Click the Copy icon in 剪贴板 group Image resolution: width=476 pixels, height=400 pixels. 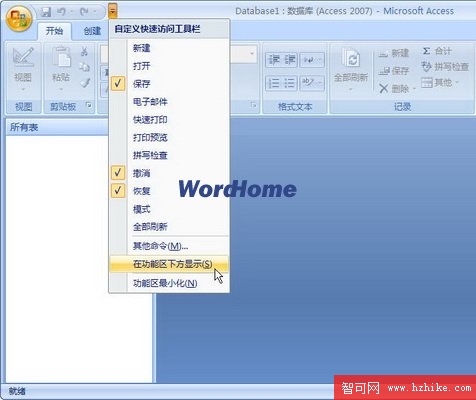click(x=84, y=67)
